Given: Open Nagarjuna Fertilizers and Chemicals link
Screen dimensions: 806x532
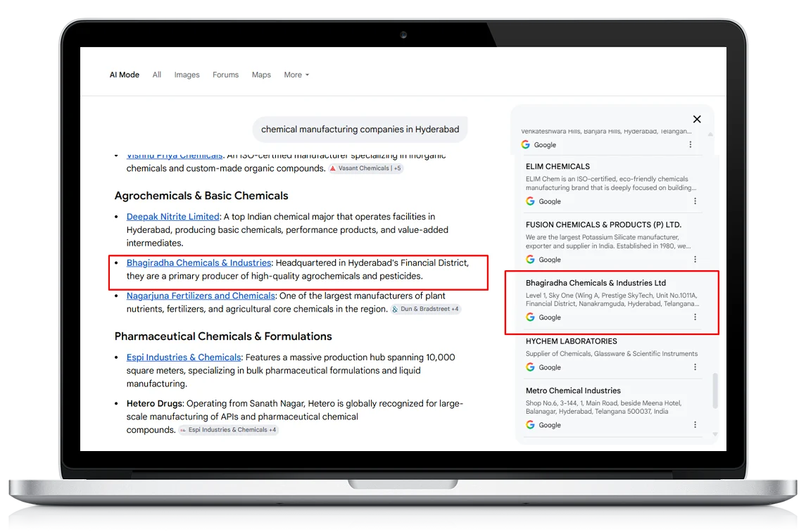Looking at the screenshot, I should 201,296.
